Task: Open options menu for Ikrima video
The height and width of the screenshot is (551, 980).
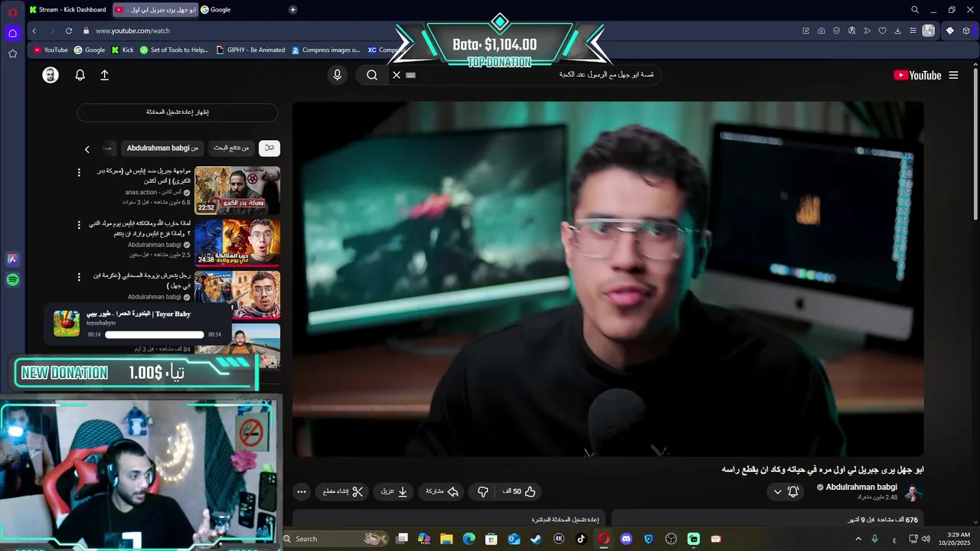Action: [x=79, y=277]
